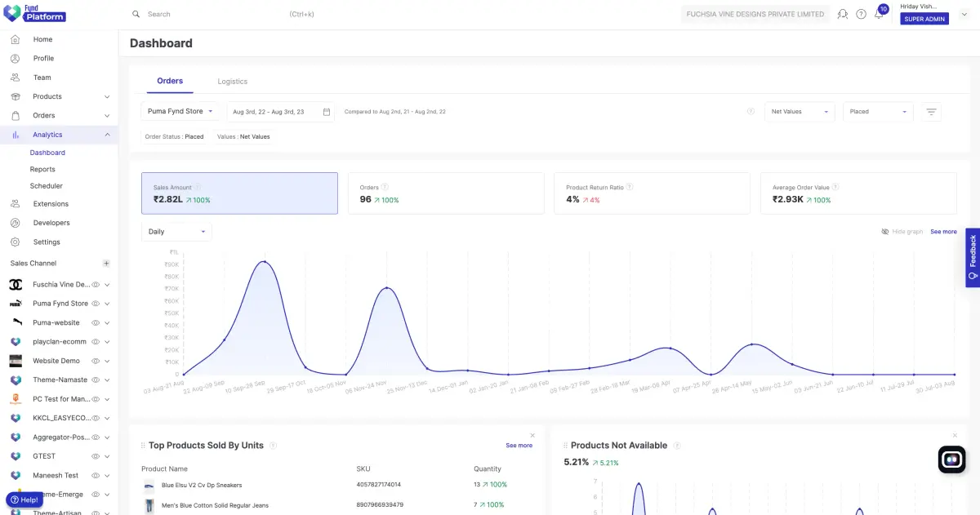Toggle visibility eye for playclan-ecomm channel

(x=96, y=342)
